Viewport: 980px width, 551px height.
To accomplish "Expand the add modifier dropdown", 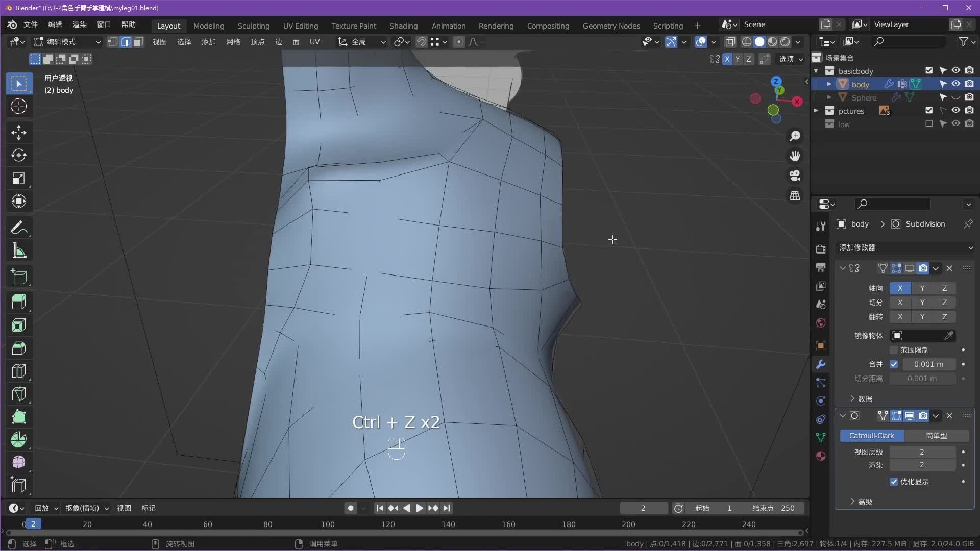I will 905,247.
